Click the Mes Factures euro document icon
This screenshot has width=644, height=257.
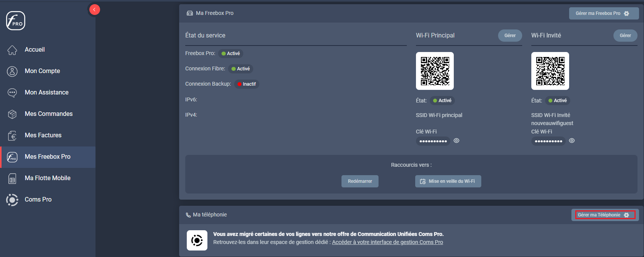click(12, 135)
